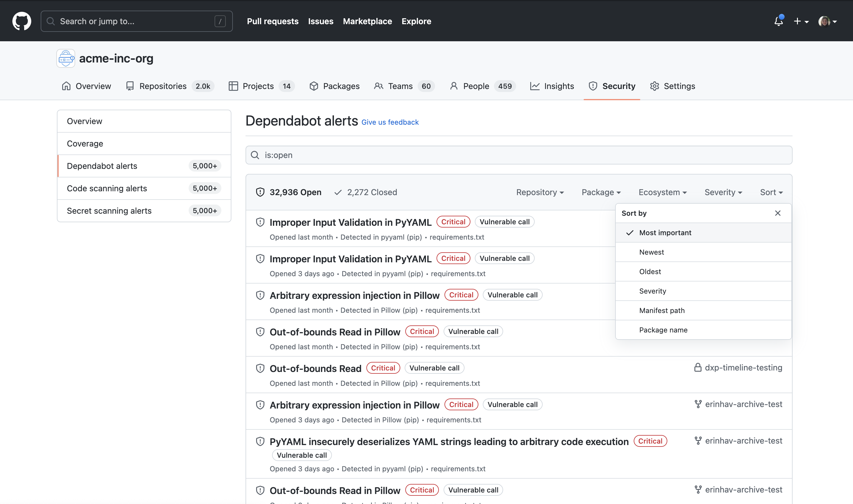Open erinhav-archive-test on Arbitrary expression injection row
The width and height of the screenshot is (853, 504).
pyautogui.click(x=743, y=404)
